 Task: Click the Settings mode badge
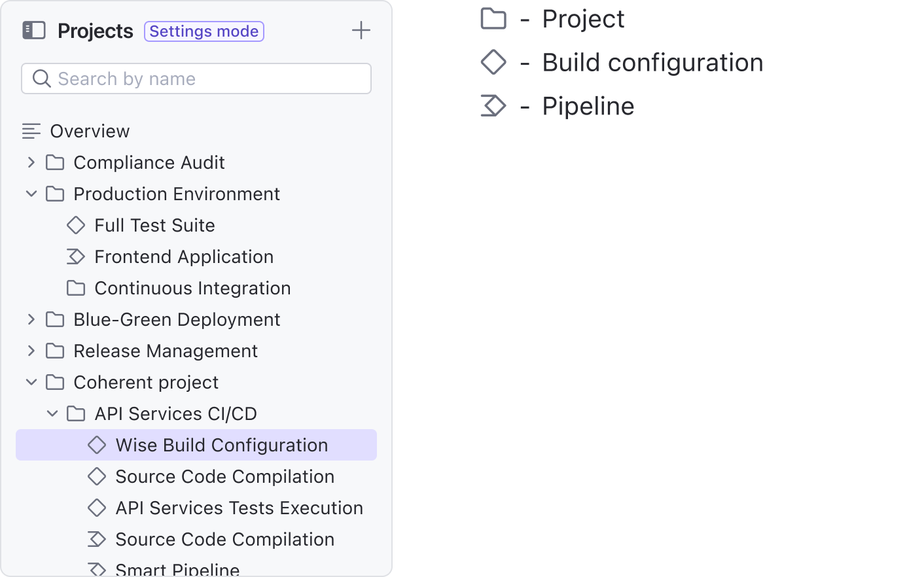point(204,31)
